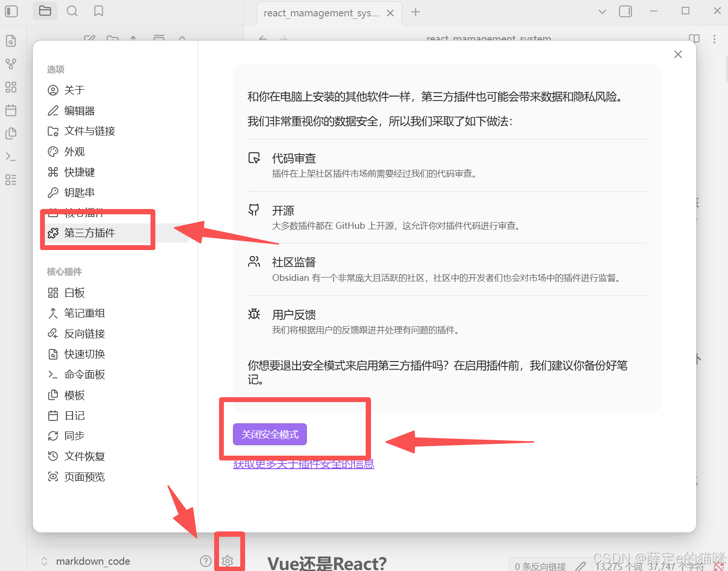Toggle the left sidebar collapse control

click(11, 11)
